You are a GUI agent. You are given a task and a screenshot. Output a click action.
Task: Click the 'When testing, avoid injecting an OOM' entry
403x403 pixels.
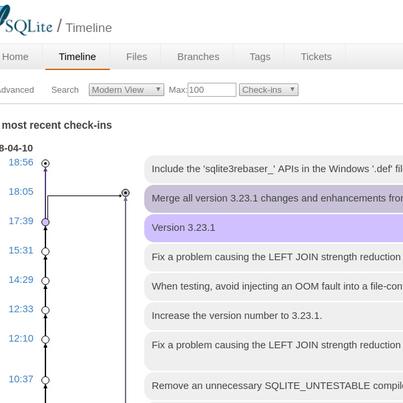tap(274, 287)
